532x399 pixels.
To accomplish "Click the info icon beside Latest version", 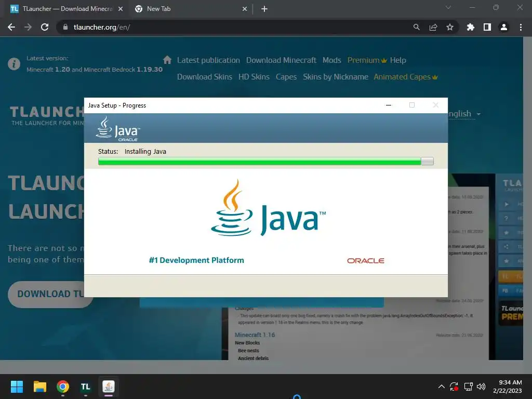I will coord(14,64).
